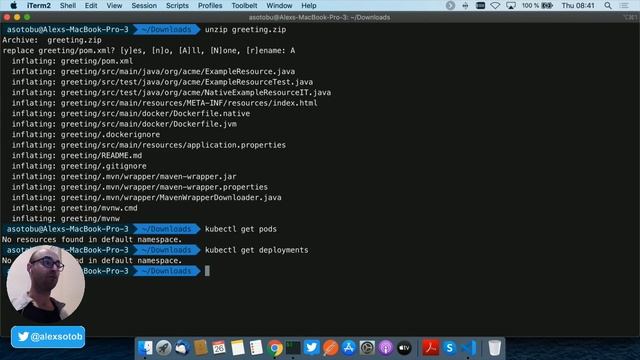Click the menu bar clock Thu 08:41
The image size is (640, 360).
click(x=578, y=6)
